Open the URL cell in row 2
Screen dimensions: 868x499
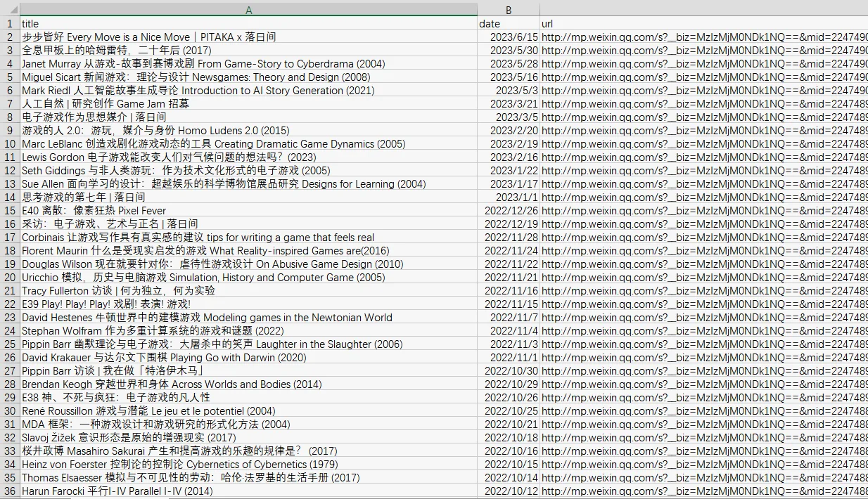tap(704, 37)
